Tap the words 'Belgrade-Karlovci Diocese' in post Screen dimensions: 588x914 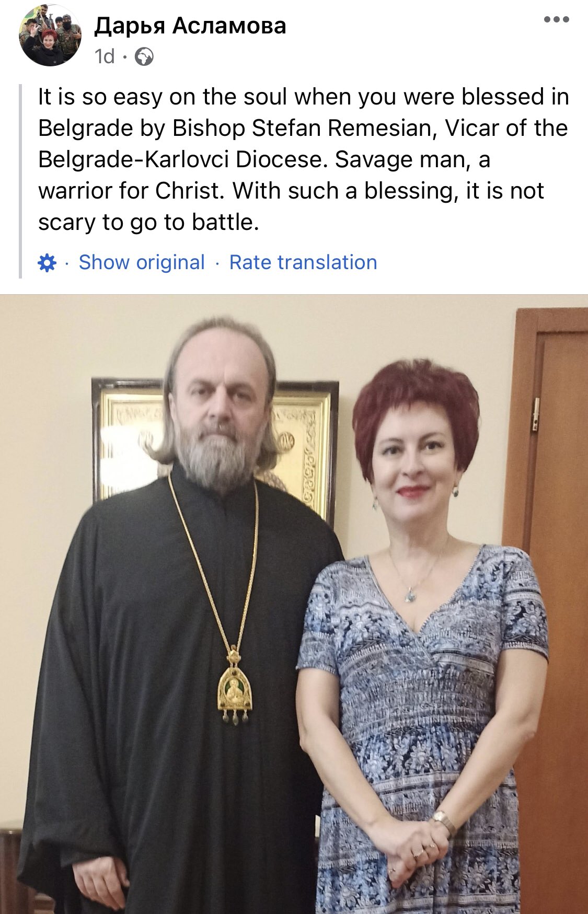click(180, 159)
